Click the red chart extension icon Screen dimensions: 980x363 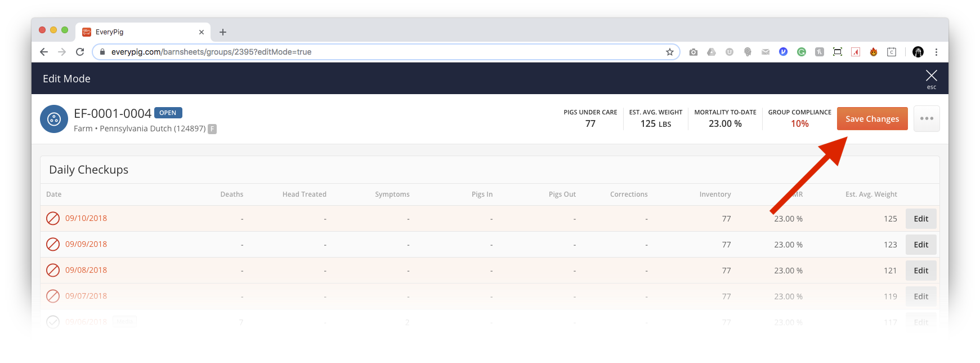click(x=856, y=52)
